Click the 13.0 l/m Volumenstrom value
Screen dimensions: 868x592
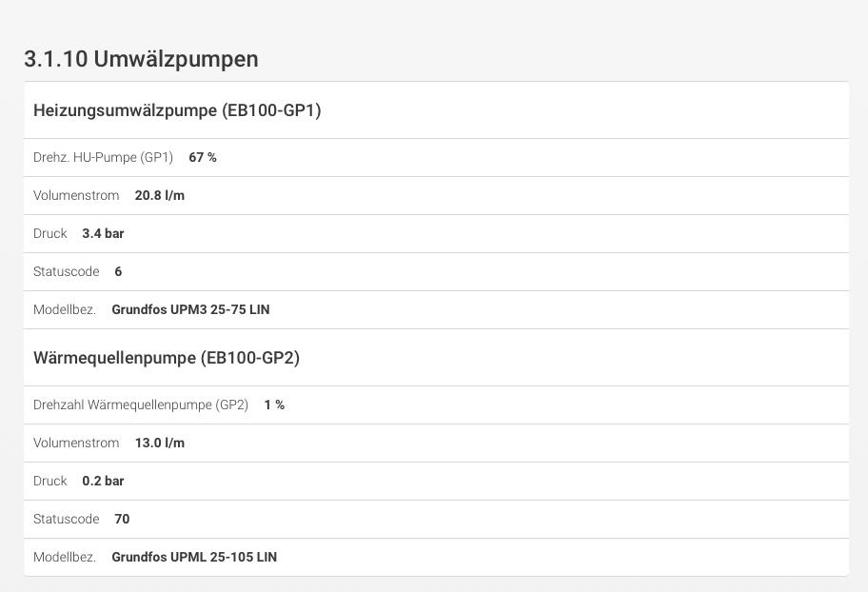coord(160,443)
